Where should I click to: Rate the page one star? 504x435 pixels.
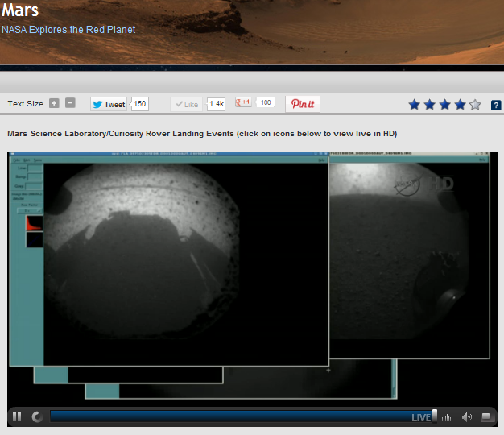coord(414,105)
